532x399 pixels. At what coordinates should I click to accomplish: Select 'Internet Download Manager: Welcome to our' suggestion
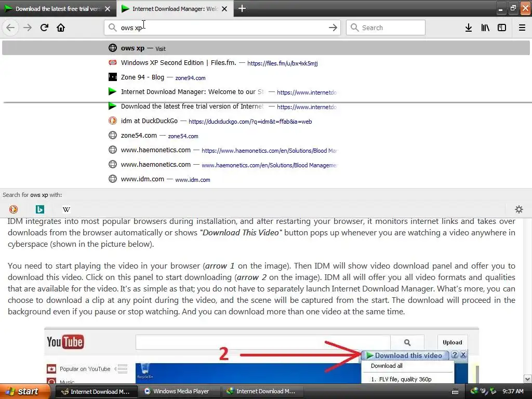[x=265, y=92]
